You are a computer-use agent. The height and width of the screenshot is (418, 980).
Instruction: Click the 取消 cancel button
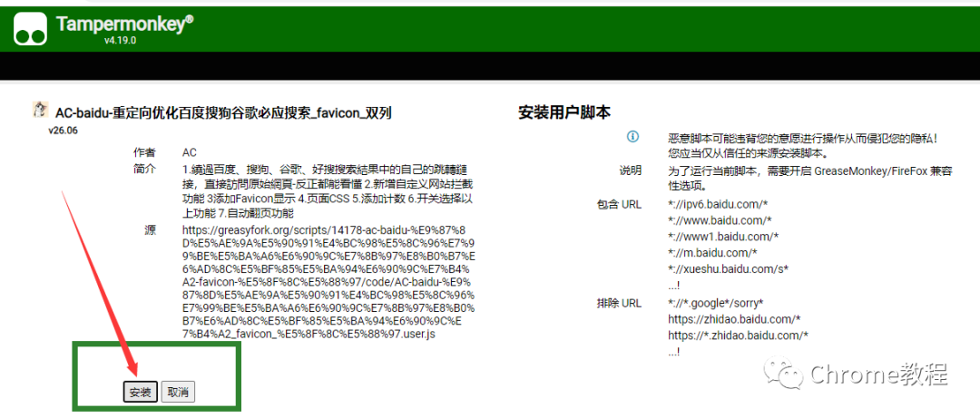[x=178, y=393]
